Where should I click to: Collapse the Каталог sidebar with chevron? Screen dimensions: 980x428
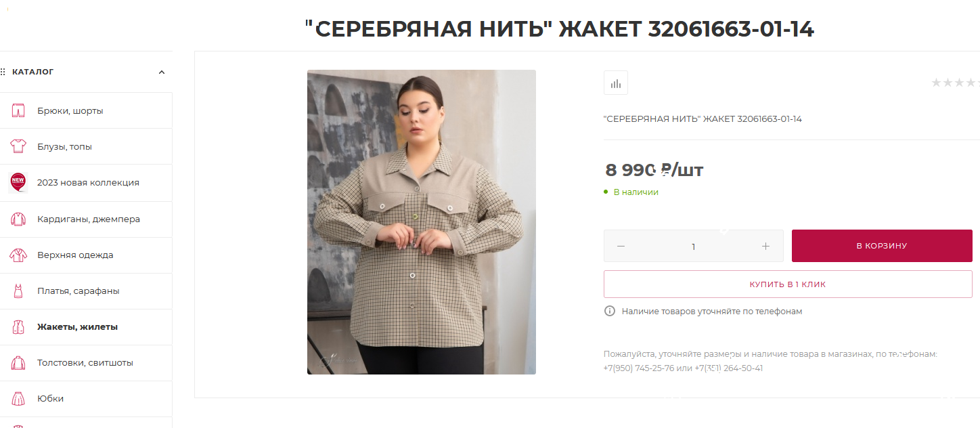pos(162,72)
